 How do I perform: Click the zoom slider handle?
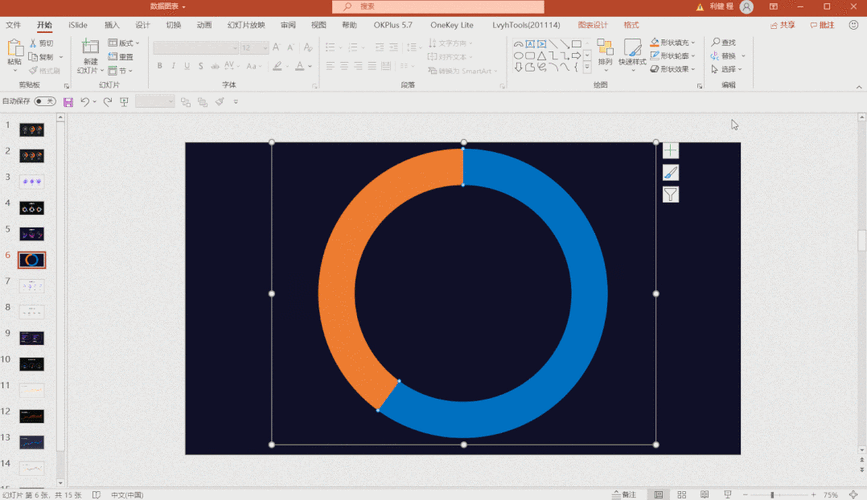772,495
